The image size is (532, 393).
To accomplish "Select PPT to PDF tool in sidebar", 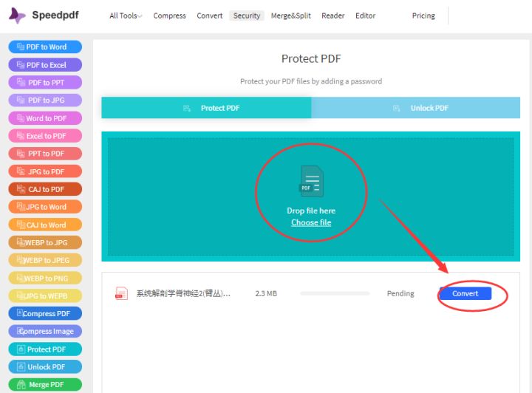I will pyautogui.click(x=45, y=153).
